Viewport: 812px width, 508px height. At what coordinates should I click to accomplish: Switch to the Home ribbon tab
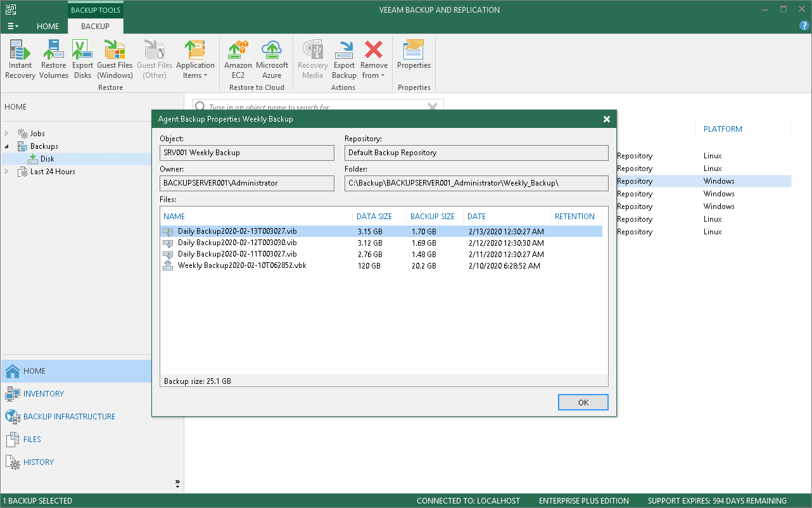pos(48,26)
